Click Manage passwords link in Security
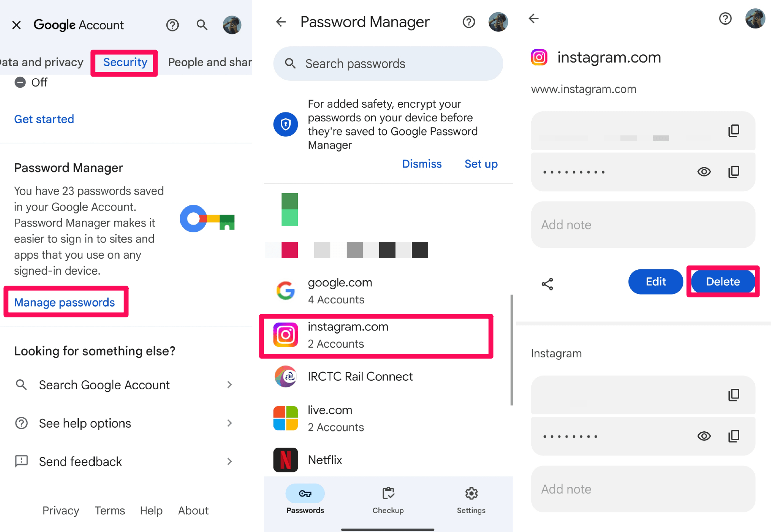Image resolution: width=771 pixels, height=532 pixels. (x=64, y=302)
